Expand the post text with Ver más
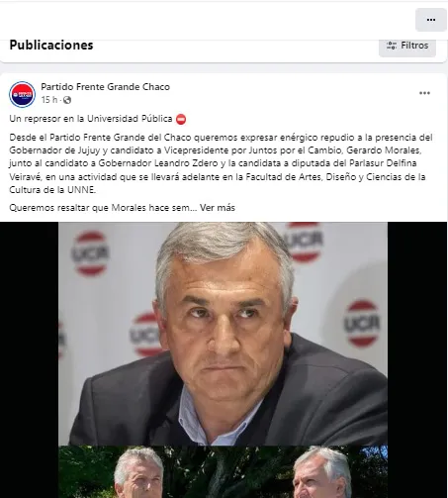 (218, 208)
